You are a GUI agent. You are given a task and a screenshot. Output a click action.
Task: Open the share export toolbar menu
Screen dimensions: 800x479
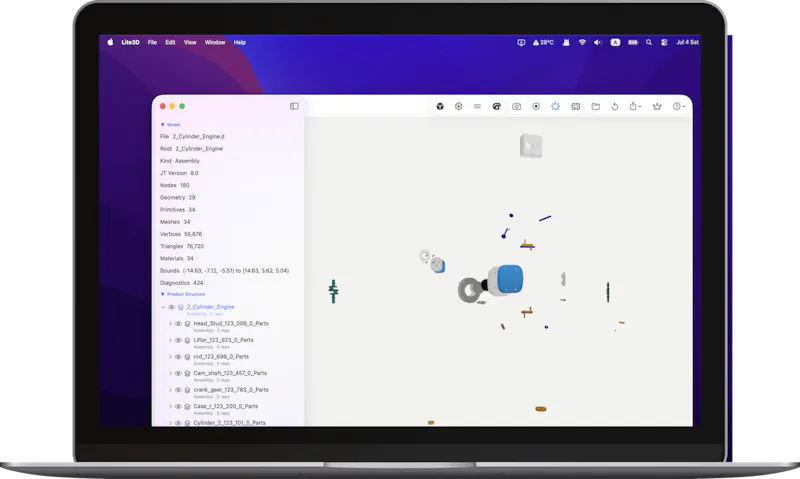click(x=635, y=106)
